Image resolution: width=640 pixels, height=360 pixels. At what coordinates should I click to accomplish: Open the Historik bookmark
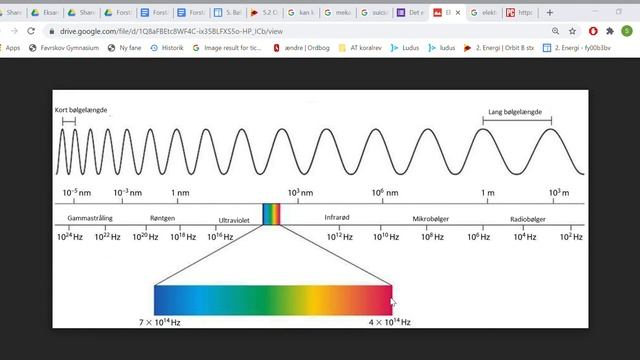coord(167,48)
